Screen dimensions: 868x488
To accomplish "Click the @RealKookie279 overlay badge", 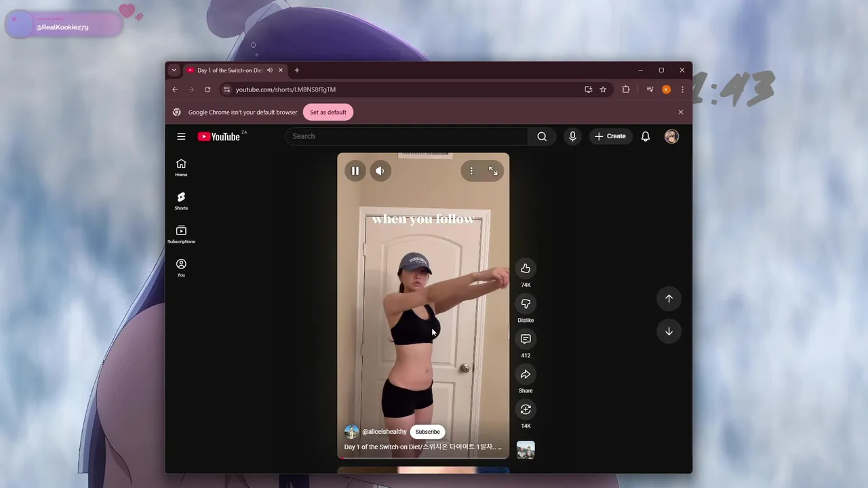I will [62, 25].
